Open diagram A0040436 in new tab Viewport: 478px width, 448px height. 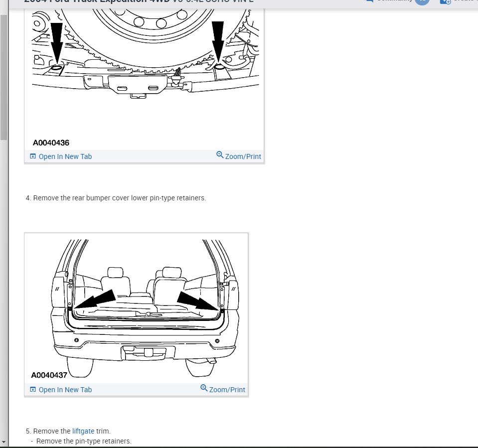tap(61, 156)
